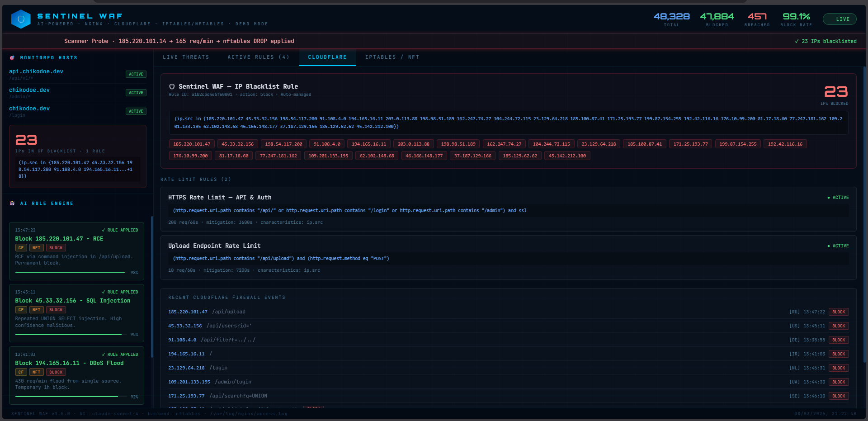Expand the Recent Cloudflare Firewall Events section

226,297
